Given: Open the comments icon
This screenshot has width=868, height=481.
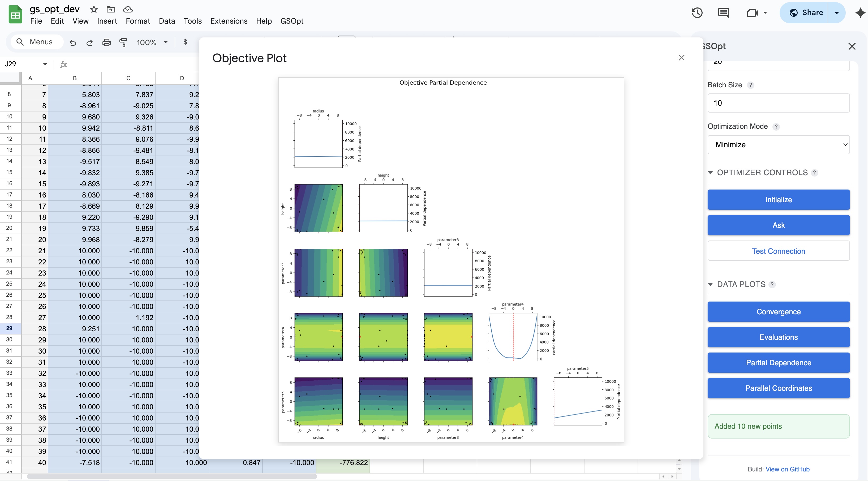Looking at the screenshot, I should (723, 13).
